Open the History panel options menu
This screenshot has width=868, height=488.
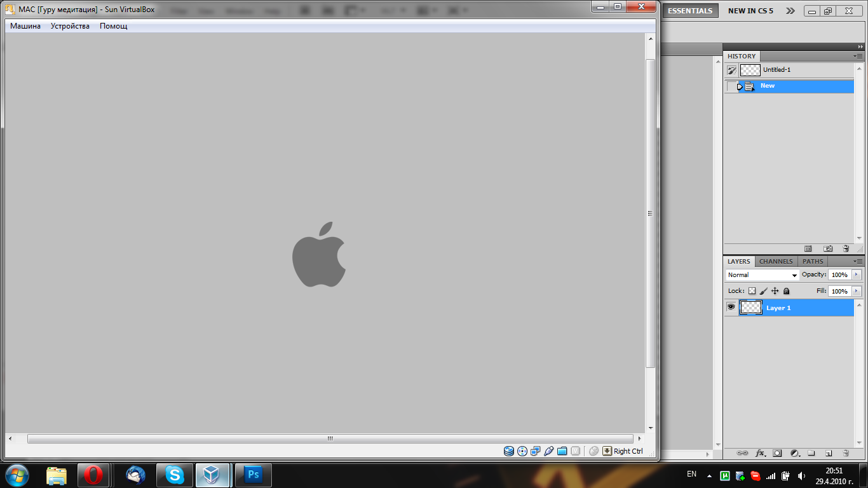point(858,56)
